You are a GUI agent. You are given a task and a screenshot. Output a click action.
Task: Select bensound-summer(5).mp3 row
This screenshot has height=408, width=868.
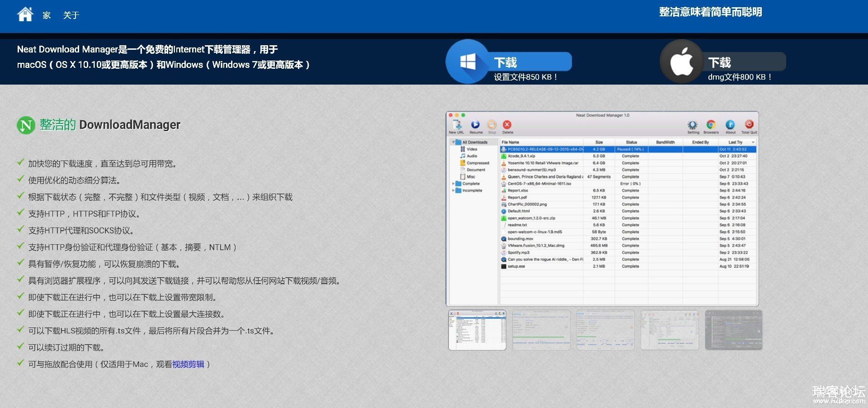(628, 170)
